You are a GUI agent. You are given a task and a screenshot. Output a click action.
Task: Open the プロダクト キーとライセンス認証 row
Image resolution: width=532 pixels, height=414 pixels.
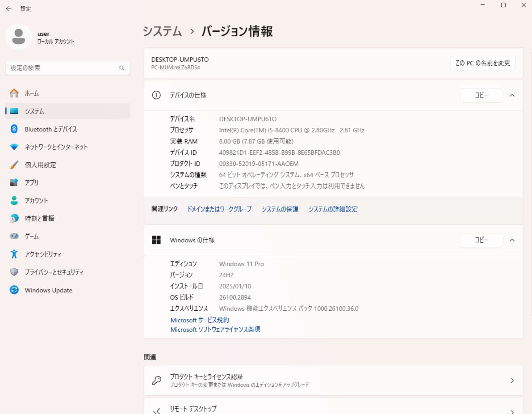click(x=334, y=380)
